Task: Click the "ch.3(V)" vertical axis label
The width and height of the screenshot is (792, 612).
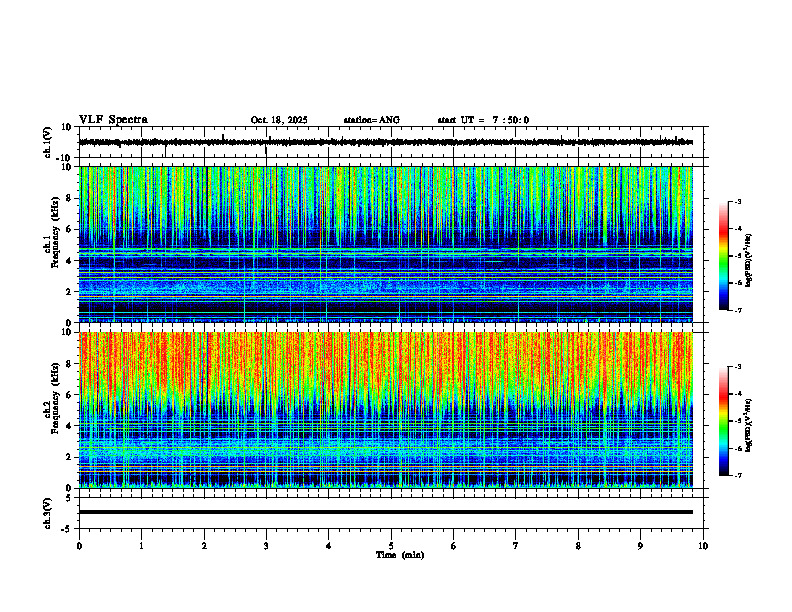Action: [x=48, y=513]
